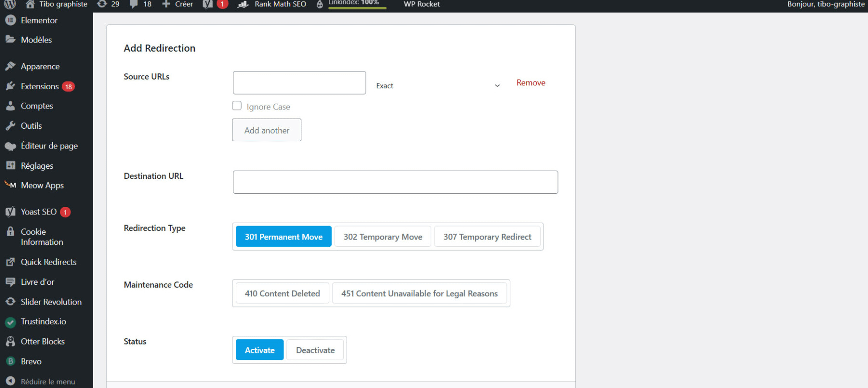Click the Cookie Information lock icon
The width and height of the screenshot is (868, 388).
[11, 231]
